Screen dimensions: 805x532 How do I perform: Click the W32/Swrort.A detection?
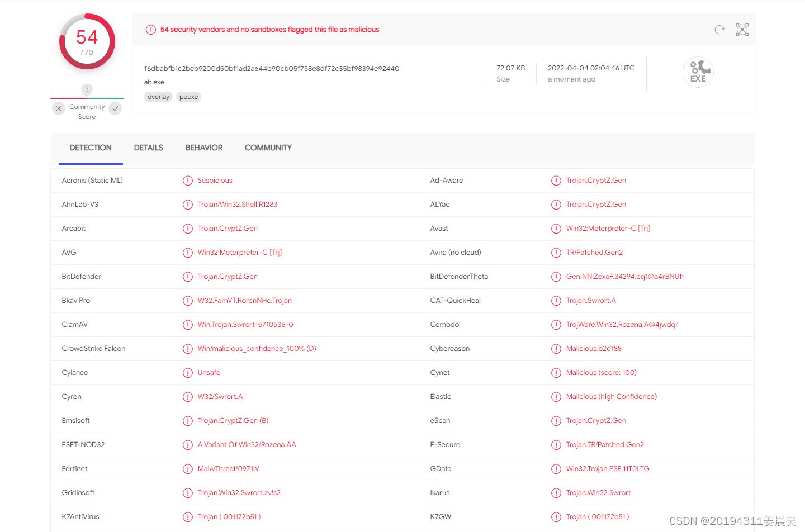[220, 397]
